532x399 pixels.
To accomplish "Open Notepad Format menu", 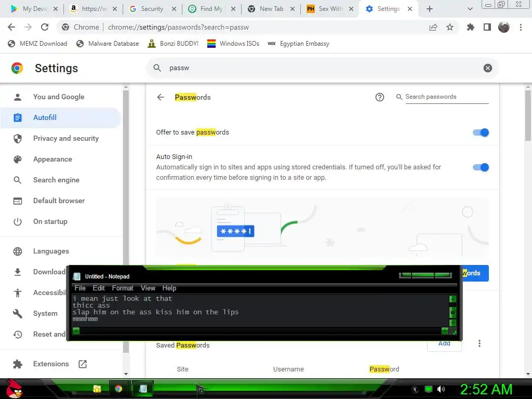I will pyautogui.click(x=123, y=288).
